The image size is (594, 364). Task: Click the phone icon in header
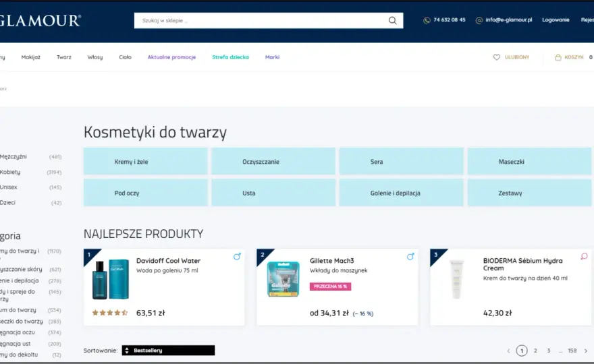427,20
